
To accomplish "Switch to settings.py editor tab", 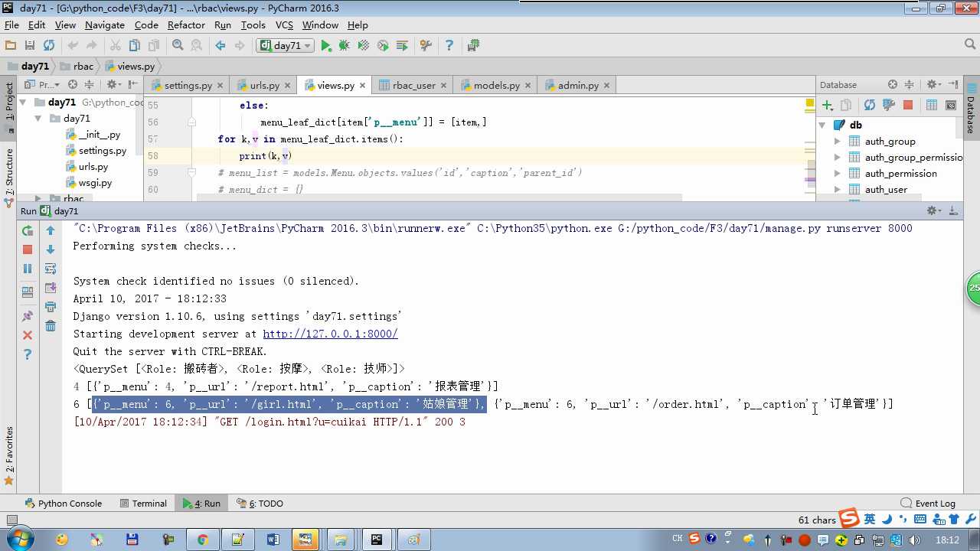I will [188, 85].
